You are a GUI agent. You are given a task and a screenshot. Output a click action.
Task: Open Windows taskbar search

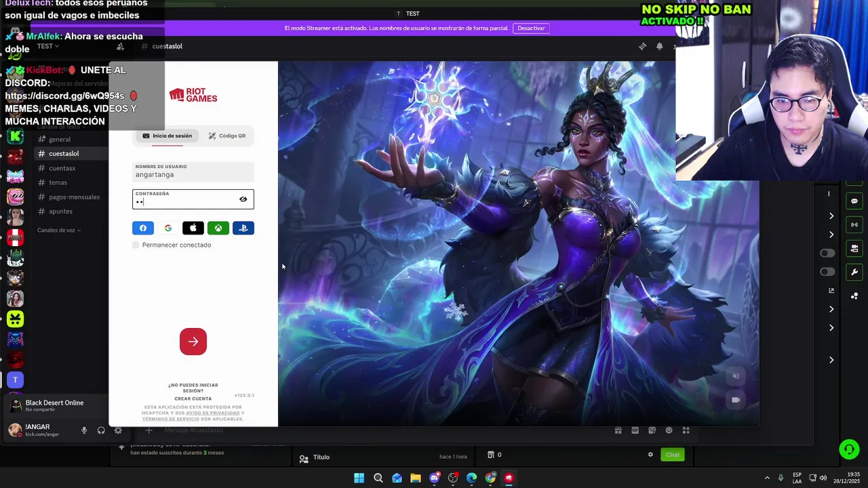pyautogui.click(x=378, y=478)
